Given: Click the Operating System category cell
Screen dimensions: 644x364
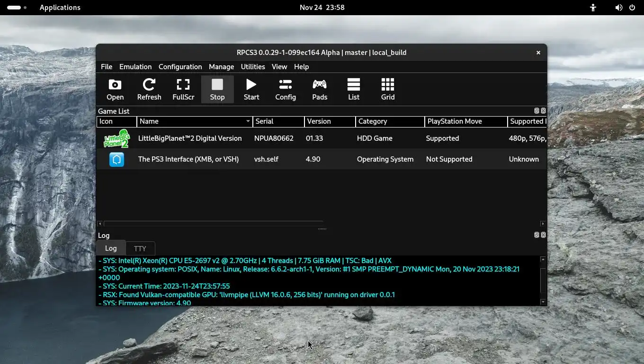Looking at the screenshot, I should 385,159.
